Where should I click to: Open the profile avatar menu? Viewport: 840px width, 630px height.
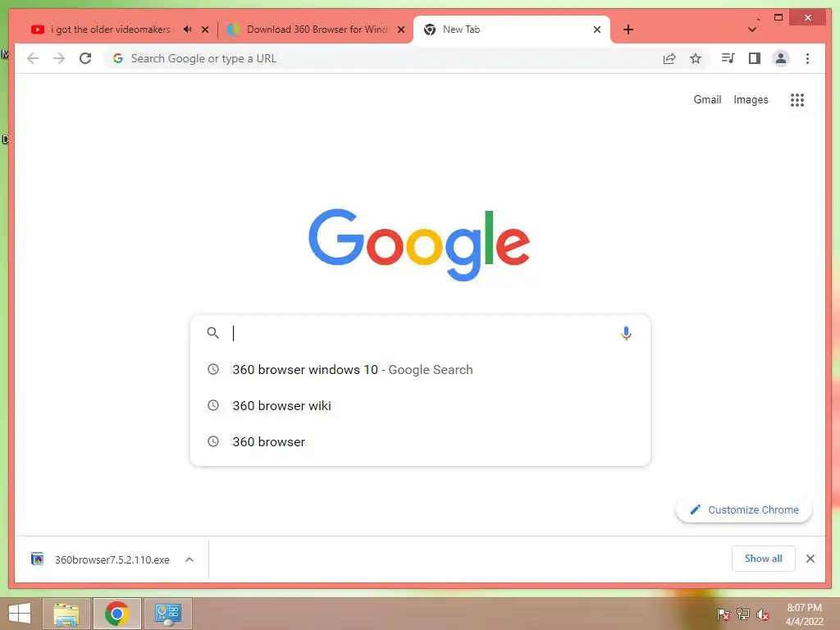point(781,58)
